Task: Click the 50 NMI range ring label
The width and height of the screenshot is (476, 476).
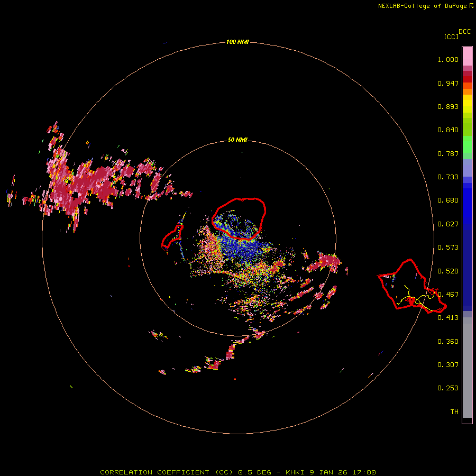Action: 237,140
